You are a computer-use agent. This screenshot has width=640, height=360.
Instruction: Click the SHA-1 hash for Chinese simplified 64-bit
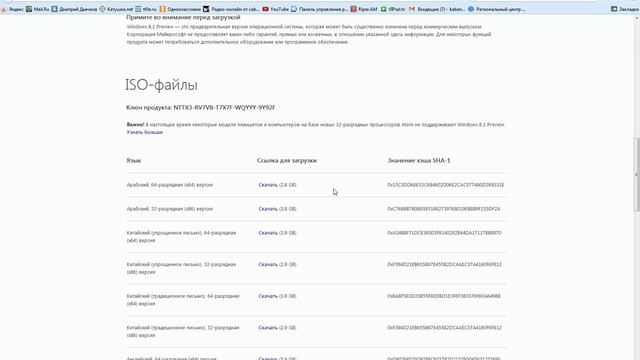pyautogui.click(x=444, y=233)
